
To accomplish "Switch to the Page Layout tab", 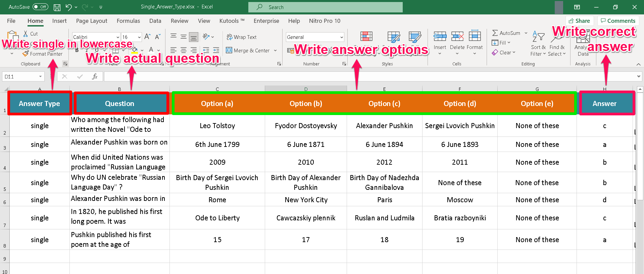I will [92, 21].
